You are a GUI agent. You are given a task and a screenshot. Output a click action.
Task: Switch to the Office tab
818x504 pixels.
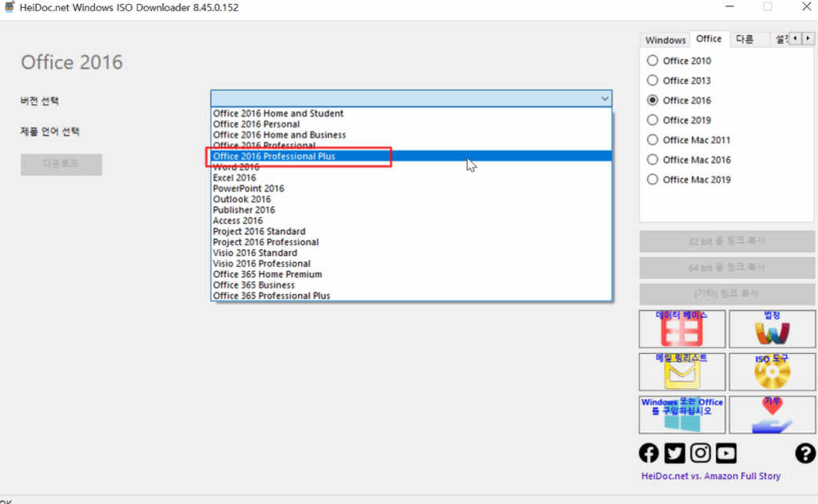pos(709,38)
